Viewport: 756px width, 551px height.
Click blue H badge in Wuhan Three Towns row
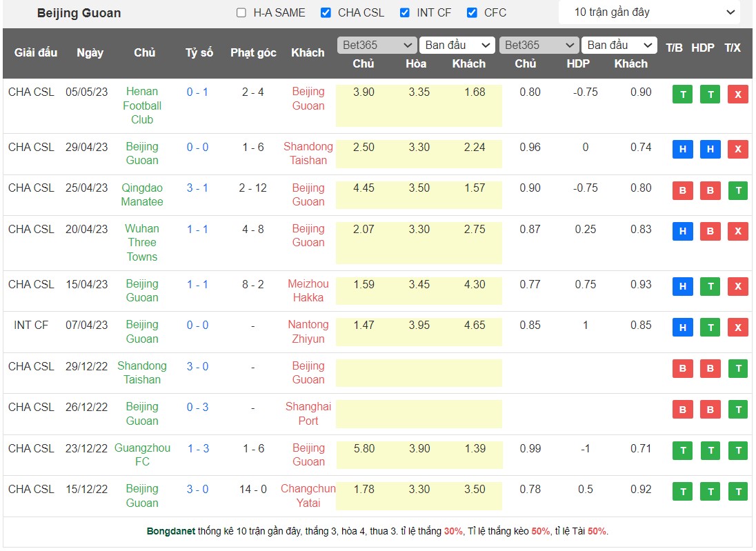pyautogui.click(x=682, y=232)
